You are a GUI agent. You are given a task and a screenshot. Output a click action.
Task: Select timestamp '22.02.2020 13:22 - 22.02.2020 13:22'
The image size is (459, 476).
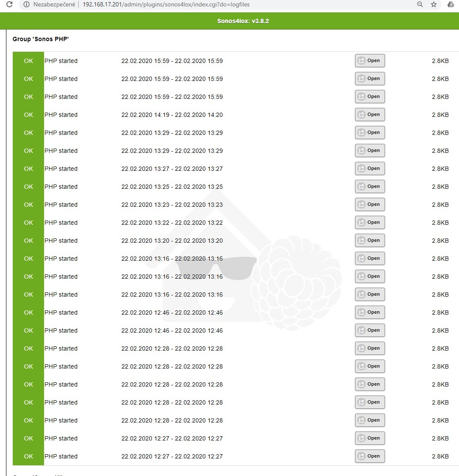(172, 223)
